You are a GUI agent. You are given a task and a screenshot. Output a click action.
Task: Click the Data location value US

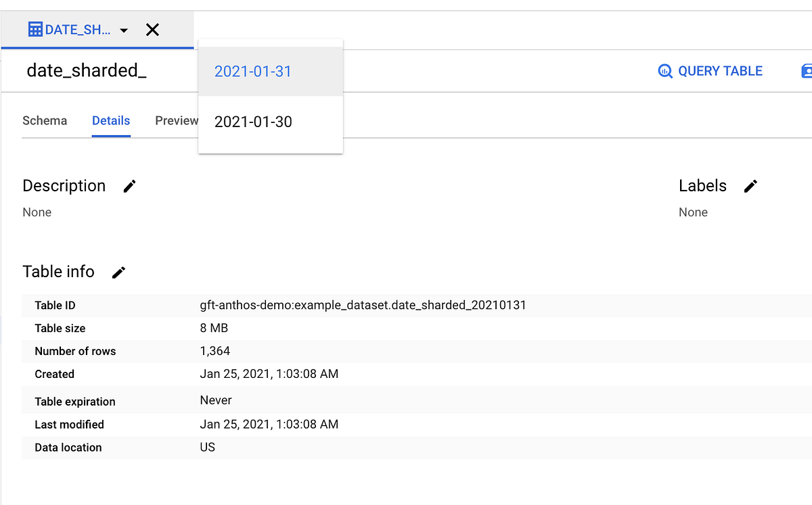(207, 447)
